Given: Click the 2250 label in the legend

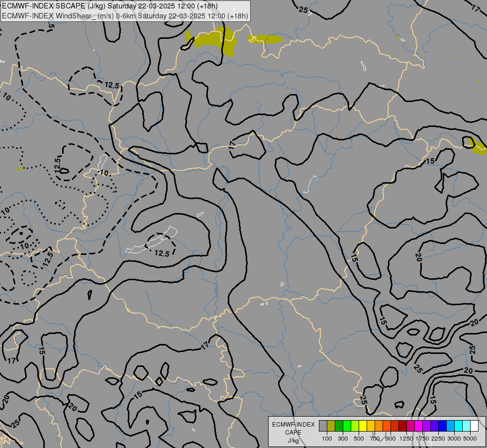Looking at the screenshot, I should pos(438,439).
